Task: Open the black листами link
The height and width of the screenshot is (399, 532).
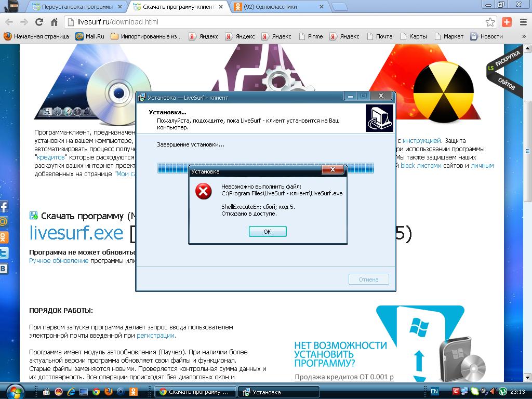Action: pos(421,166)
